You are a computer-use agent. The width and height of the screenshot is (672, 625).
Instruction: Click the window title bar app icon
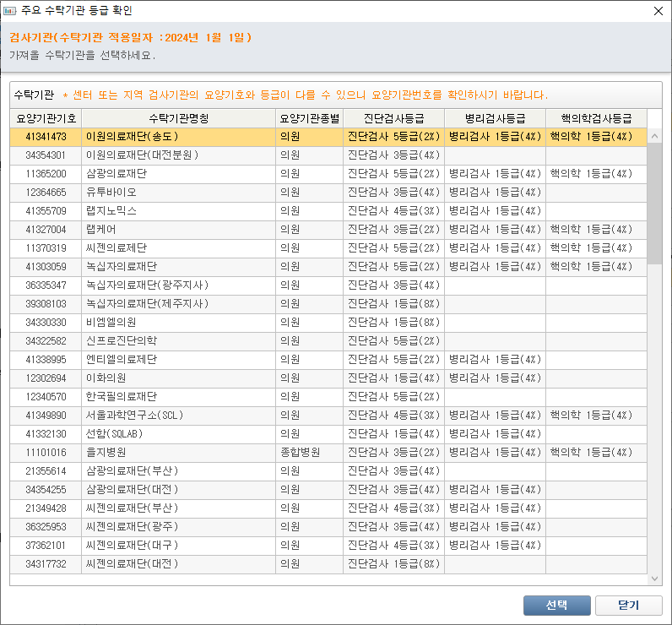[x=10, y=11]
